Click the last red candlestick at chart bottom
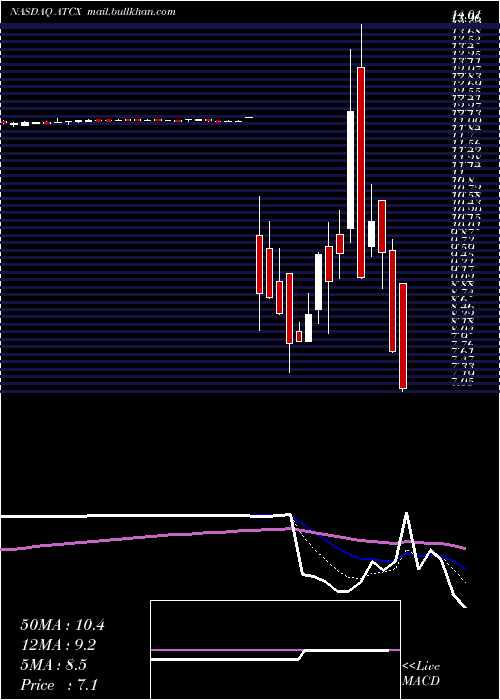The image size is (500, 700). 403,336
